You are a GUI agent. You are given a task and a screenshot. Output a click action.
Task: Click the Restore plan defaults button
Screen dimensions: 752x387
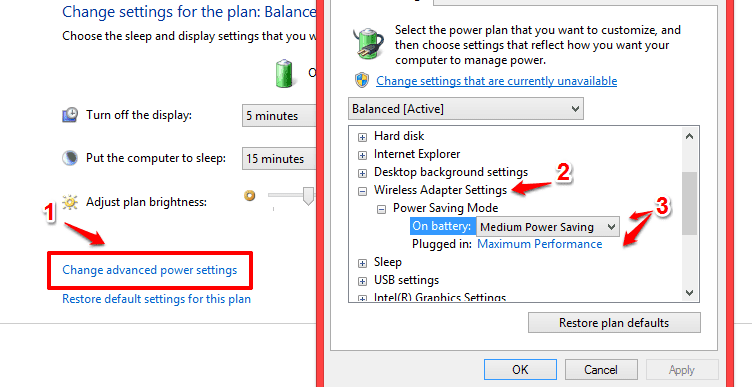(614, 323)
